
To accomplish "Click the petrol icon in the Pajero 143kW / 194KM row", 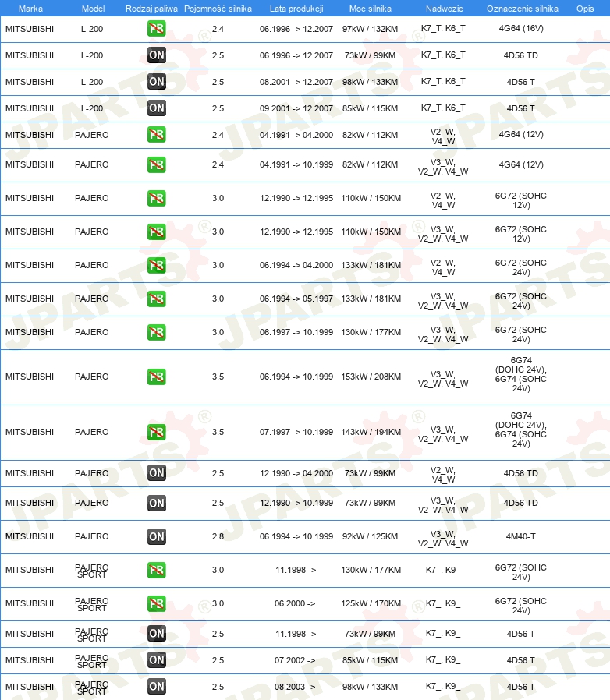I will coord(157,432).
